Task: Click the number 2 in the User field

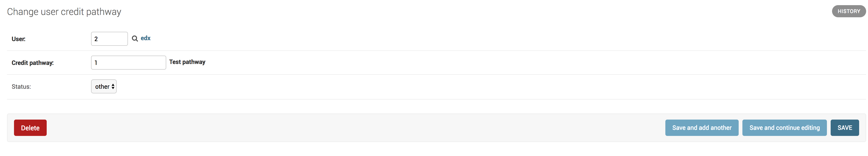Action: click(x=96, y=39)
